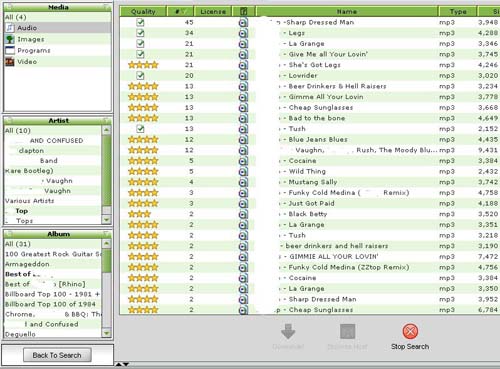Toggle the checkbox on La Grange row sized 3,346
Image resolution: width=500 pixels, height=369 pixels.
[x=140, y=44]
